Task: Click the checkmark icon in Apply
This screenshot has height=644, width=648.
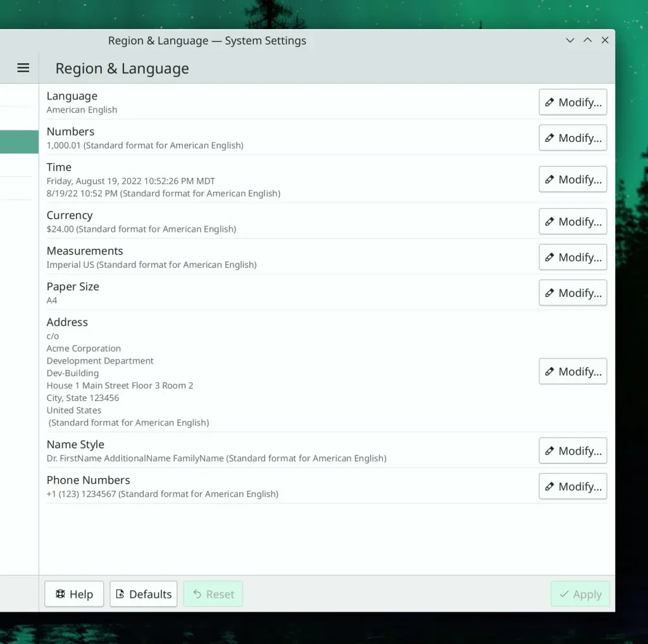Action: (x=566, y=594)
